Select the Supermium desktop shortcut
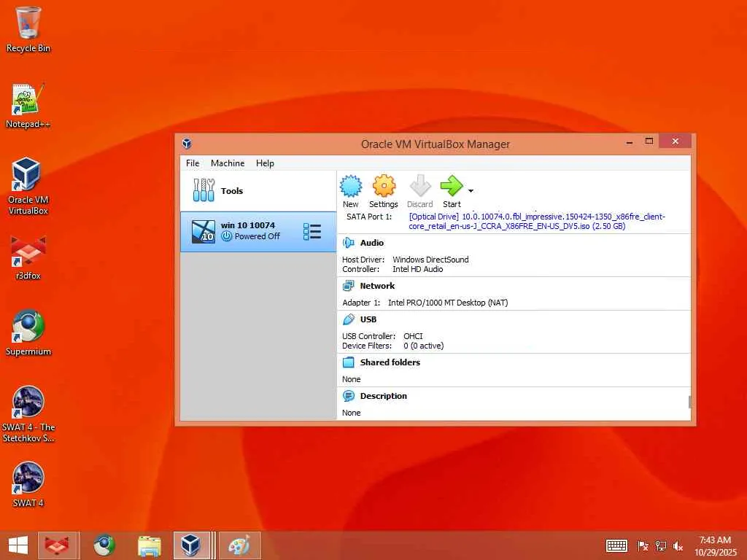 [x=28, y=332]
